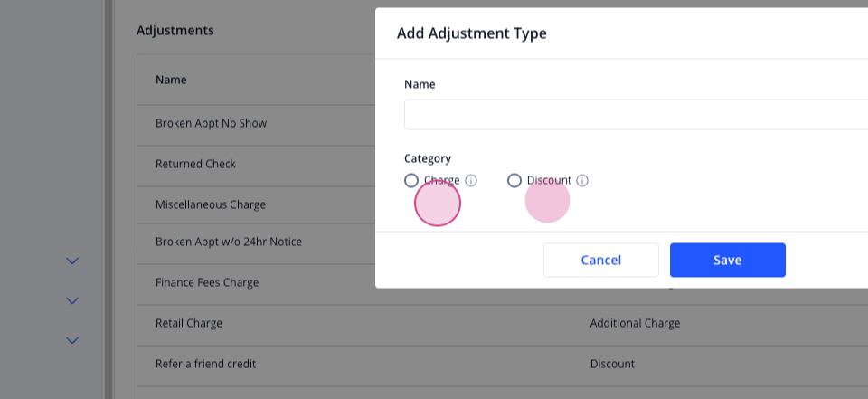The height and width of the screenshot is (399, 868).
Task: Expand the topmost sidebar chevron
Action: click(72, 261)
